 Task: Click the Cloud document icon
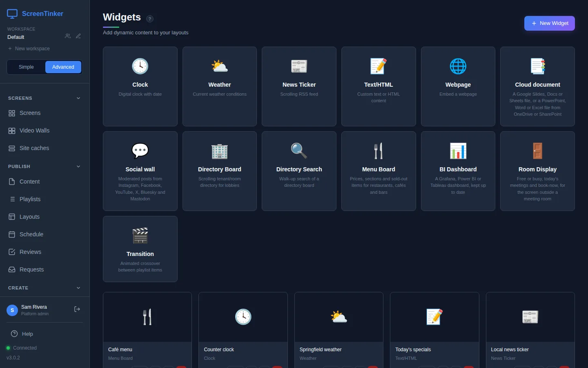[538, 66]
